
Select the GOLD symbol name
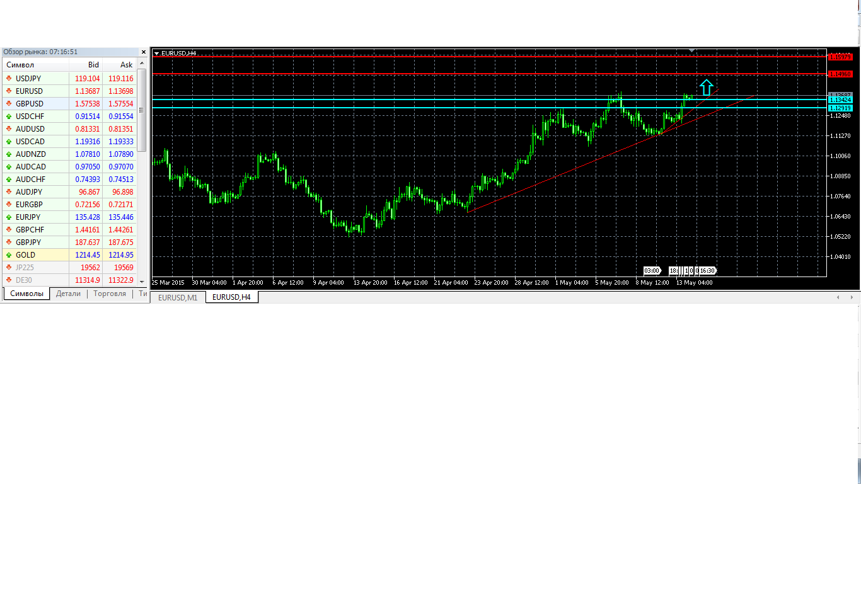click(25, 255)
